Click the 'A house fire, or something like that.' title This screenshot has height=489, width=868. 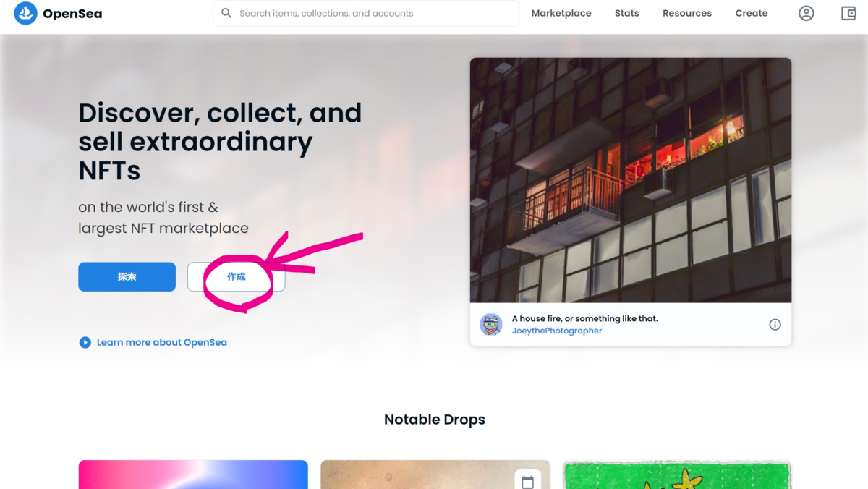tap(585, 318)
